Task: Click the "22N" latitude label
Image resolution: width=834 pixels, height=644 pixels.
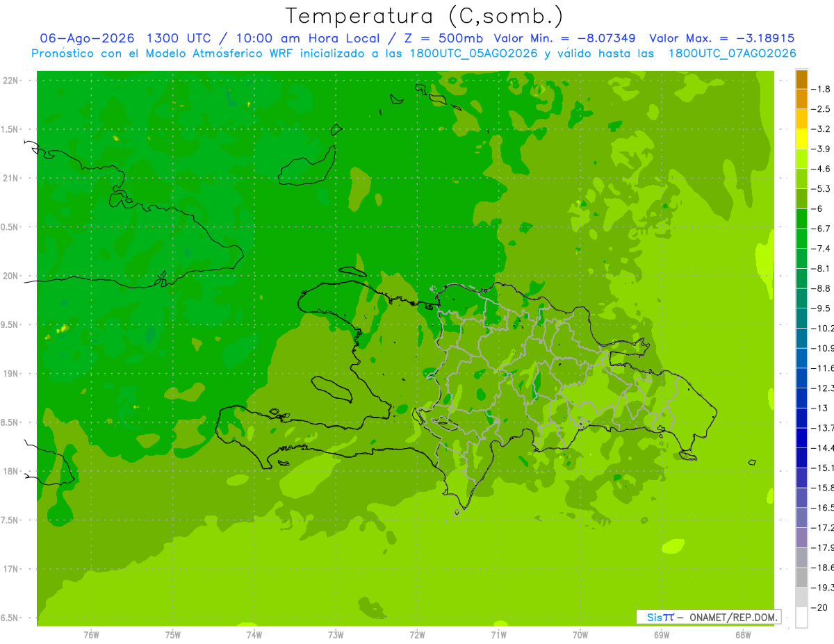Action: coord(11,81)
